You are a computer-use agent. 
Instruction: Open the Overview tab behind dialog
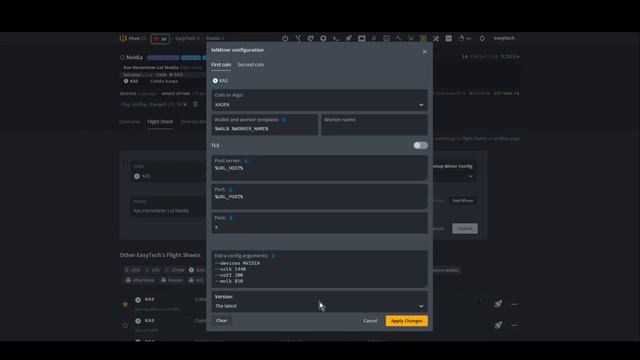click(x=129, y=122)
